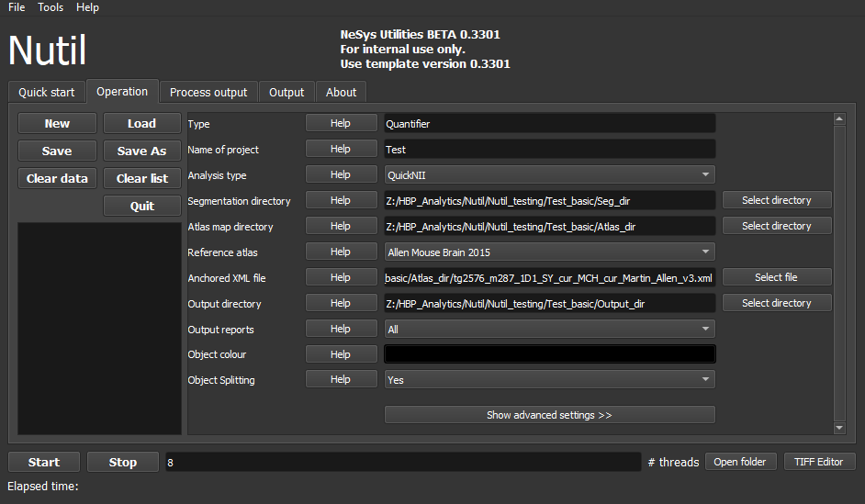Open the Reference atlas dropdown
Image resolution: width=865 pixels, height=504 pixels.
coord(549,252)
